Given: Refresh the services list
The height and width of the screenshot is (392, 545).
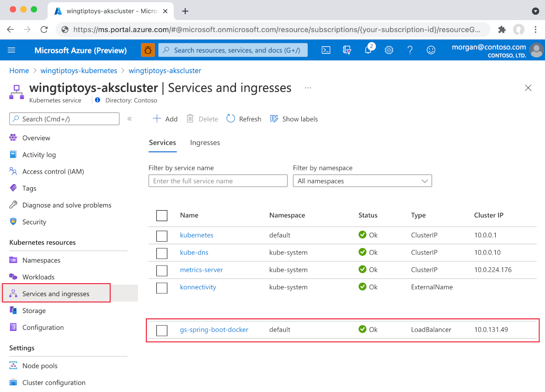Looking at the screenshot, I should pos(244,119).
